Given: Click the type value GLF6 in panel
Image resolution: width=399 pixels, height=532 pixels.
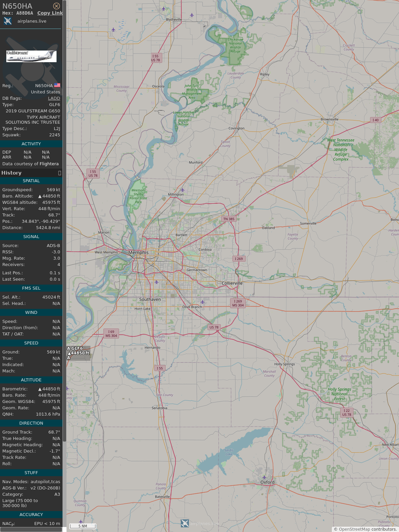Looking at the screenshot, I should point(55,105).
